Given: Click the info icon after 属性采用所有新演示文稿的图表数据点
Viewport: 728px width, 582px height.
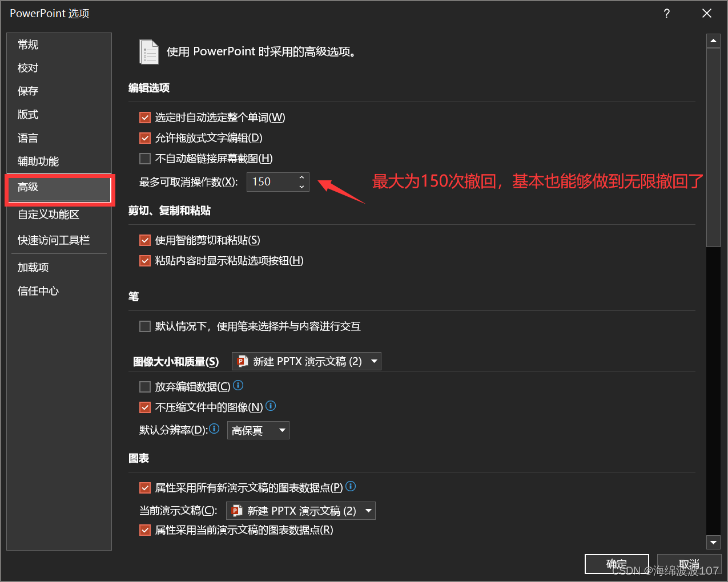Looking at the screenshot, I should point(351,486).
